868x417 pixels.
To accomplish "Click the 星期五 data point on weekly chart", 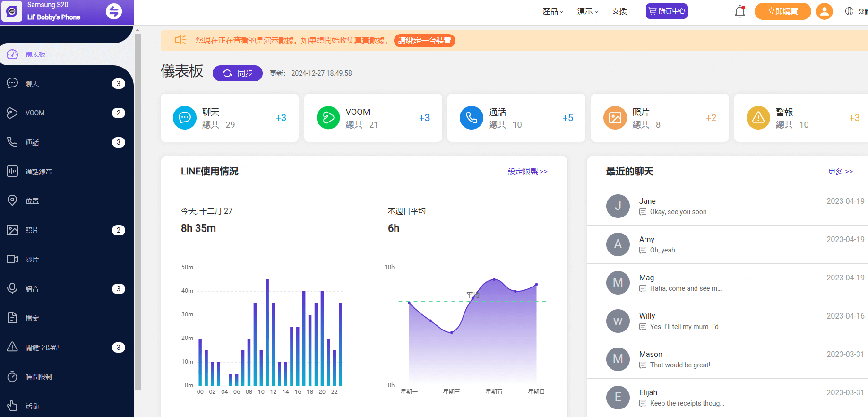I will 494,279.
